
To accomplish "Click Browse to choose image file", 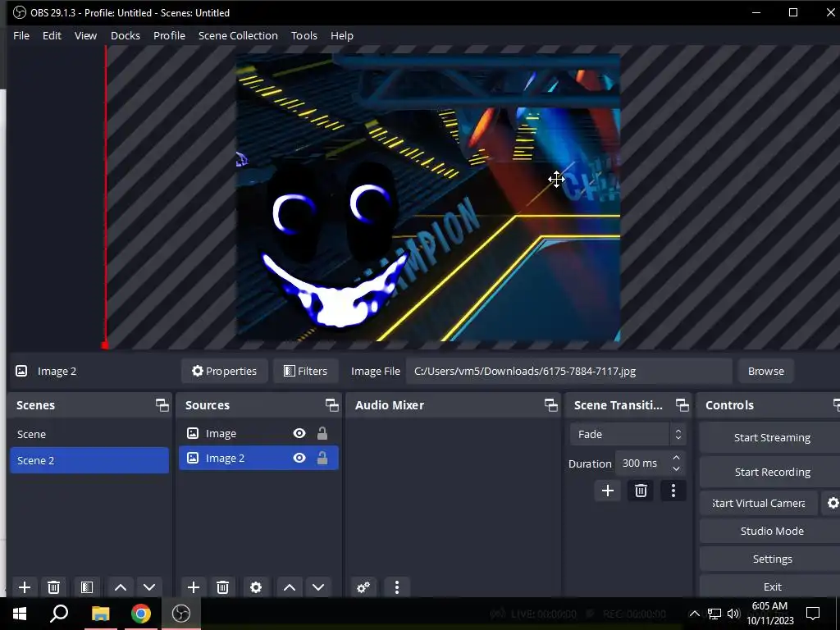I will tap(765, 371).
